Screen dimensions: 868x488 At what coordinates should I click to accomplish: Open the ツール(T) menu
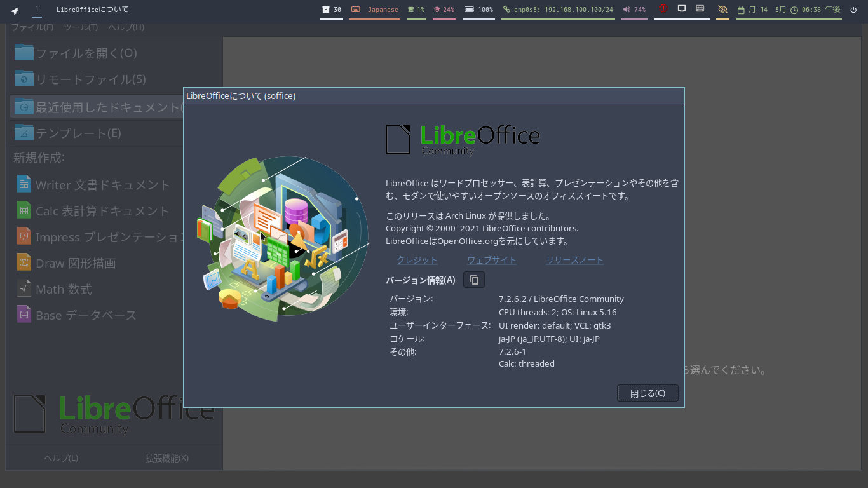[81, 27]
